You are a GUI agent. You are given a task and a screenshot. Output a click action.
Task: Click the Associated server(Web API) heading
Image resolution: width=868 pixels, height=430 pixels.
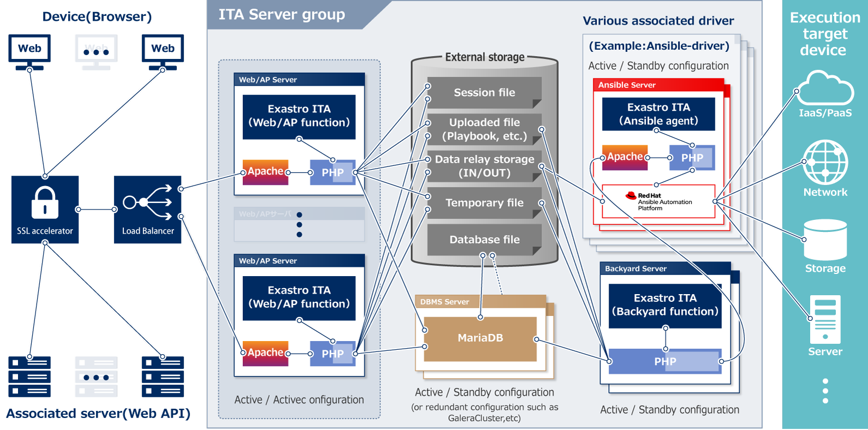click(98, 414)
